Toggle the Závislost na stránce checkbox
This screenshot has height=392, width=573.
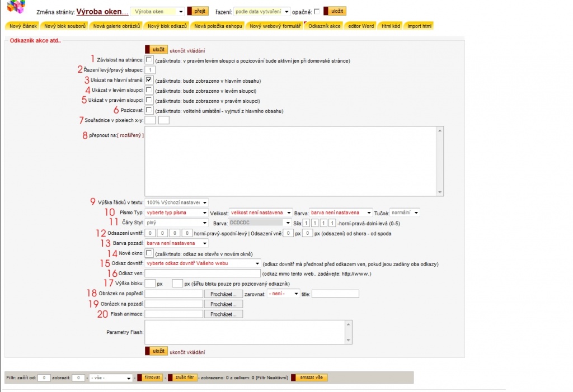149,59
